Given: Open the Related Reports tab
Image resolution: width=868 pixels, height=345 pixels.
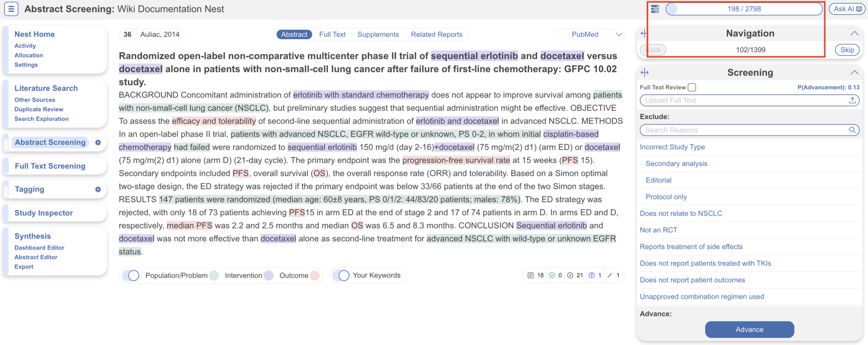Looking at the screenshot, I should tap(437, 34).
